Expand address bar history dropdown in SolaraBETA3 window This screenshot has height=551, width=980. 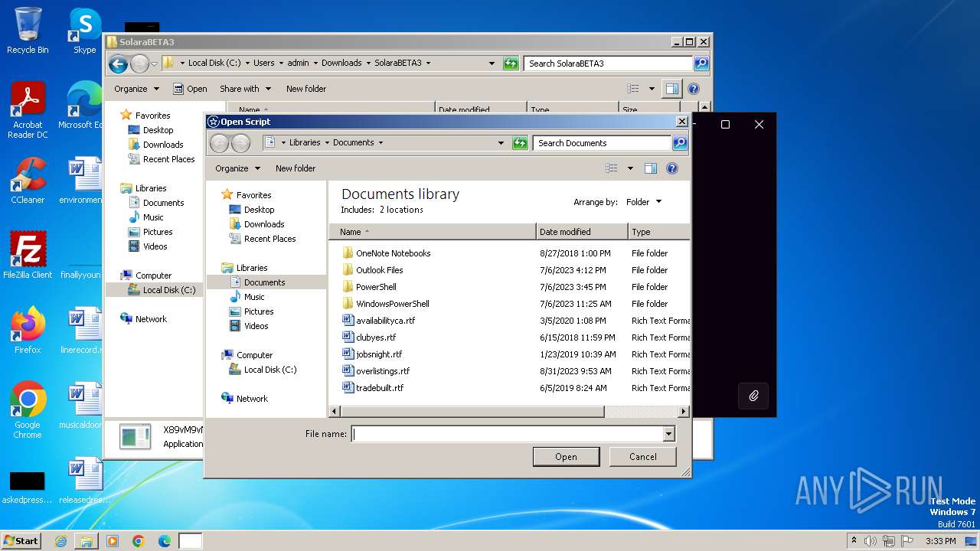point(492,63)
